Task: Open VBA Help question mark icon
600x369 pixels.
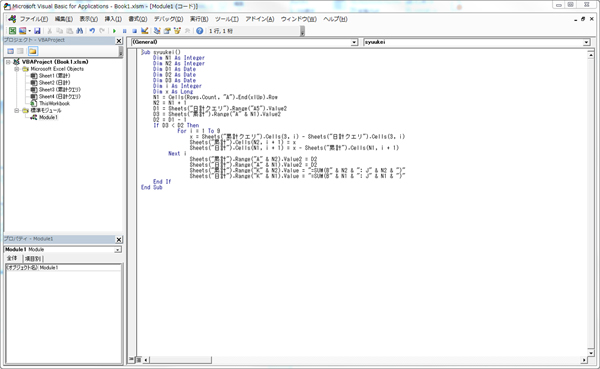Action: point(199,31)
